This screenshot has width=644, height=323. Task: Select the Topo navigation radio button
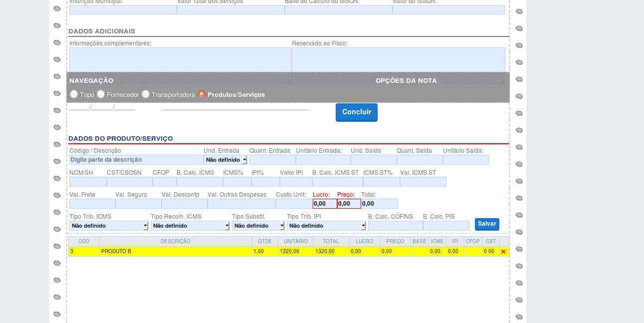[x=74, y=94]
